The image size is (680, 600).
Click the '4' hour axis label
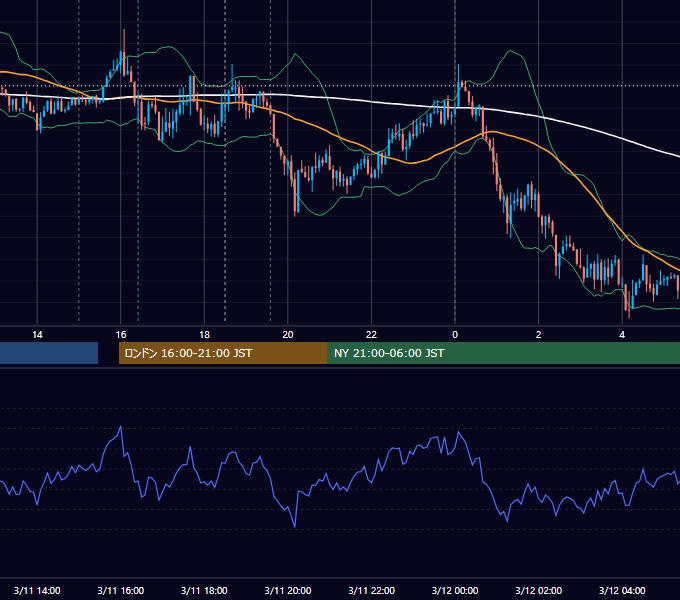click(x=622, y=335)
